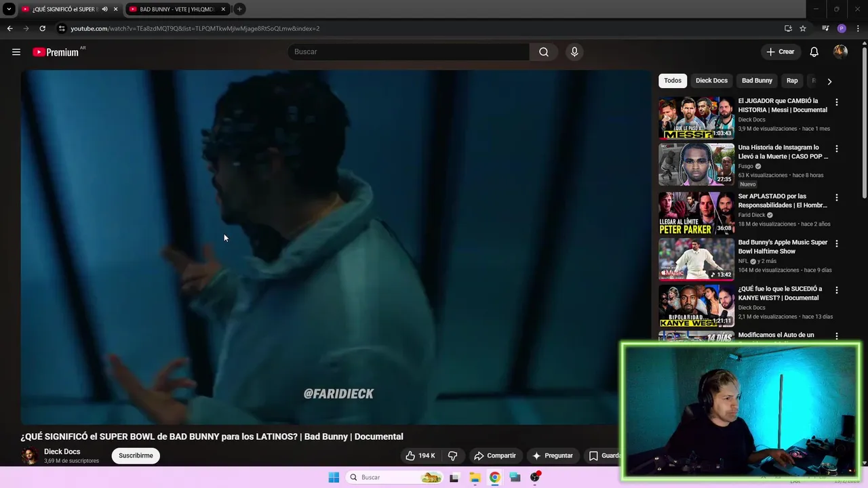This screenshot has height=488, width=868.
Task: Open a new Chrome tab
Action: [x=239, y=9]
